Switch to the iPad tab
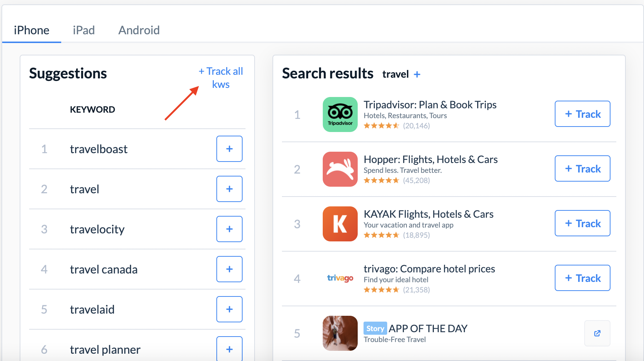Viewport: 644px width, 361px height. [x=84, y=30]
